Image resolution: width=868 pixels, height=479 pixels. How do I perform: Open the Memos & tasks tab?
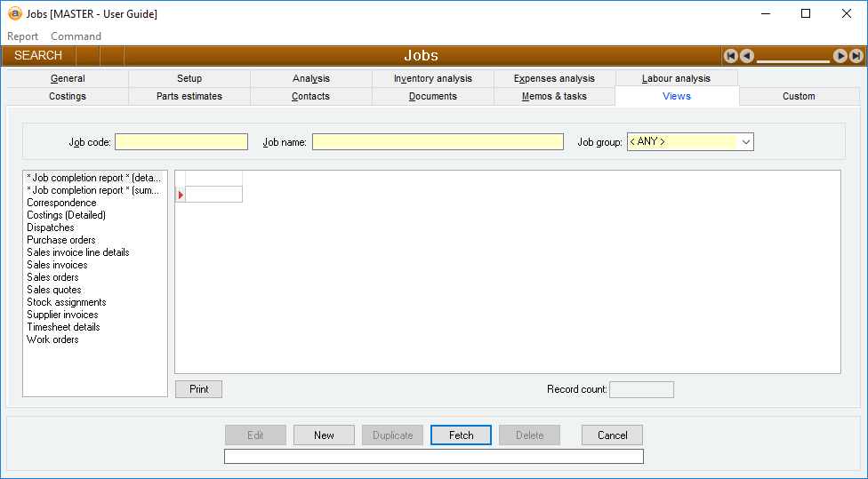click(554, 96)
